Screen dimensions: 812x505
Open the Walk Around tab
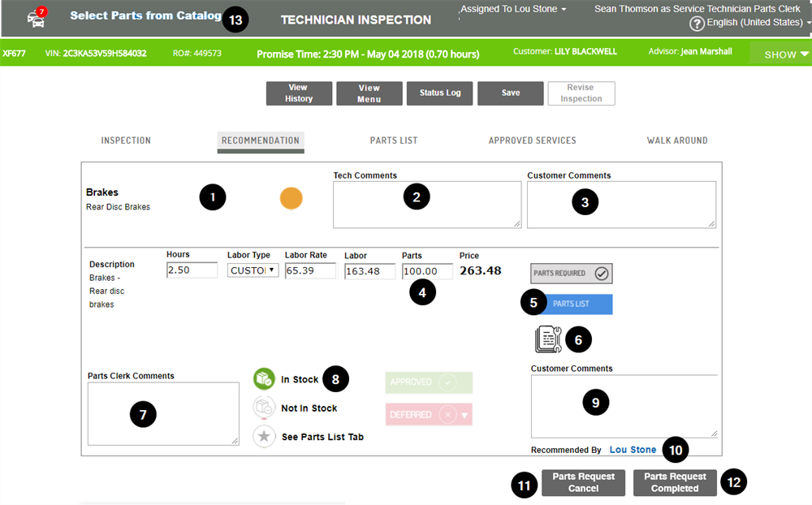click(x=677, y=140)
